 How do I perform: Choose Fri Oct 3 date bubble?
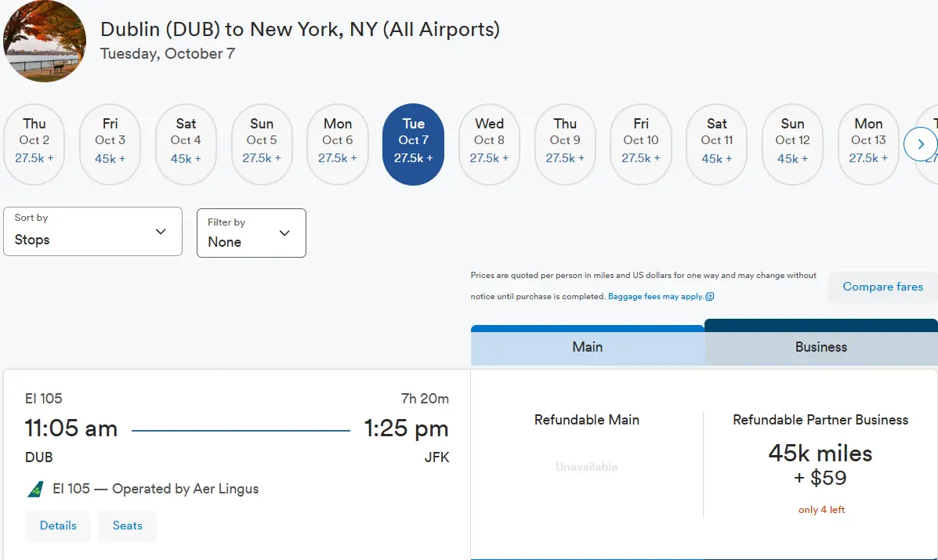coord(110,144)
